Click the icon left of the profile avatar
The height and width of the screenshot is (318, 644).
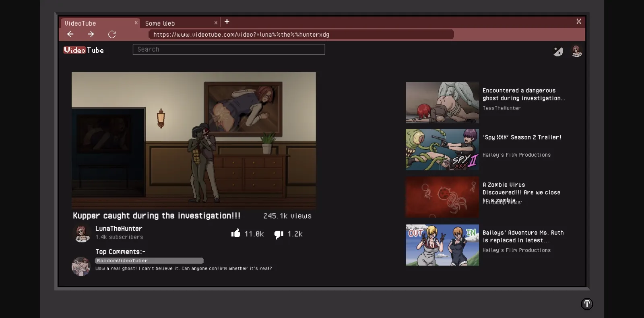pyautogui.click(x=558, y=52)
